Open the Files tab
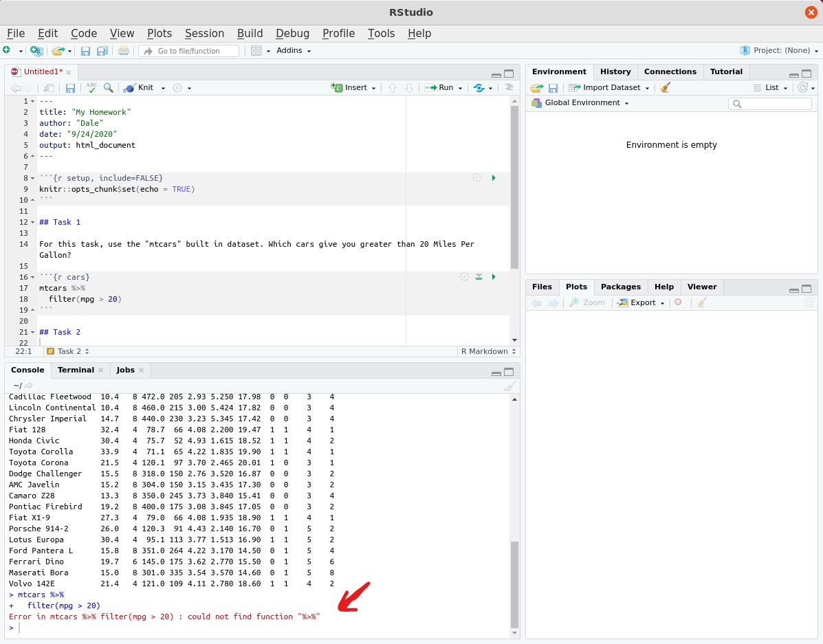 (x=542, y=287)
